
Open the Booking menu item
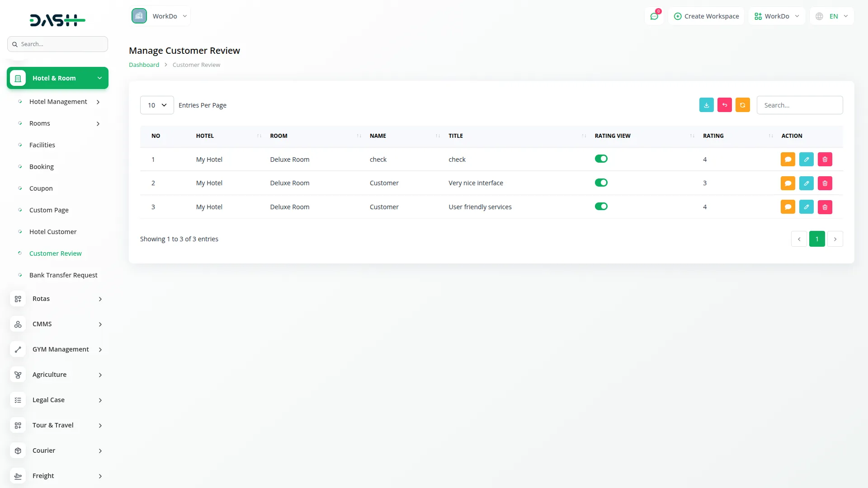42,167
